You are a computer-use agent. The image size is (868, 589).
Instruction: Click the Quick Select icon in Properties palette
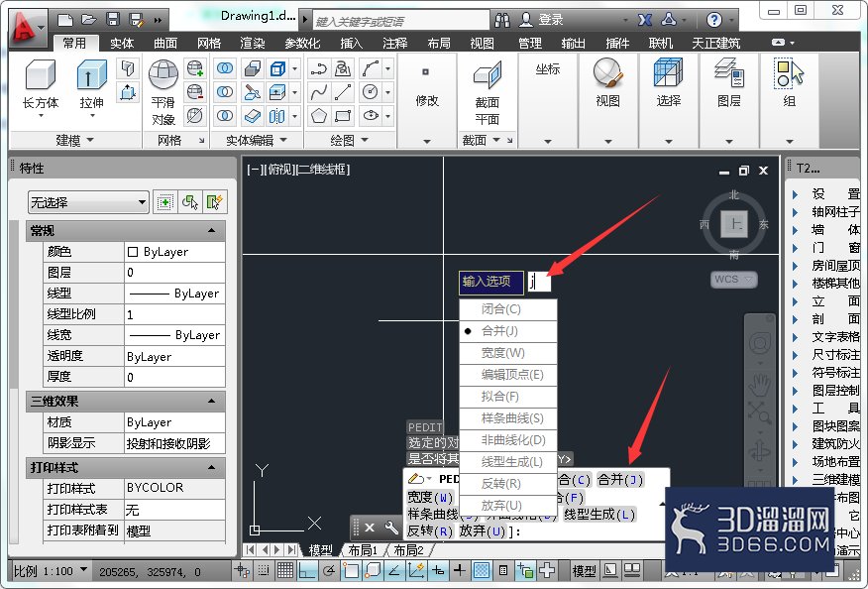pos(216,202)
